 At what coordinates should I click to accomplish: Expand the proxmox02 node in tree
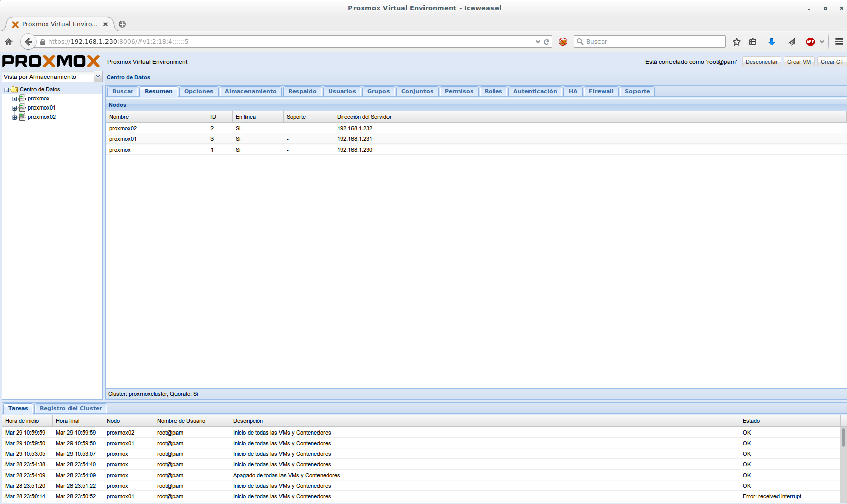click(15, 117)
